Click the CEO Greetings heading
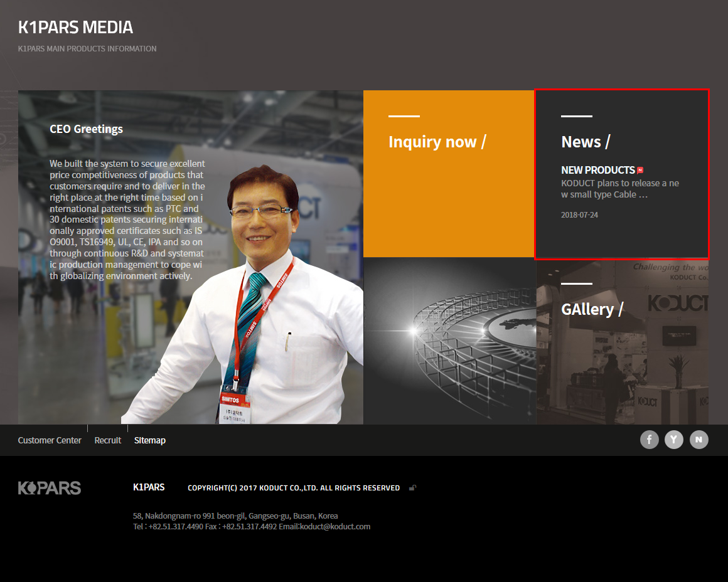 (x=86, y=129)
